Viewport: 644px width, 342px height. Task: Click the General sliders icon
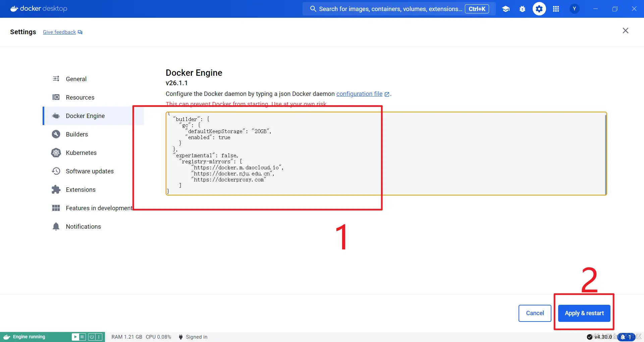(x=56, y=79)
